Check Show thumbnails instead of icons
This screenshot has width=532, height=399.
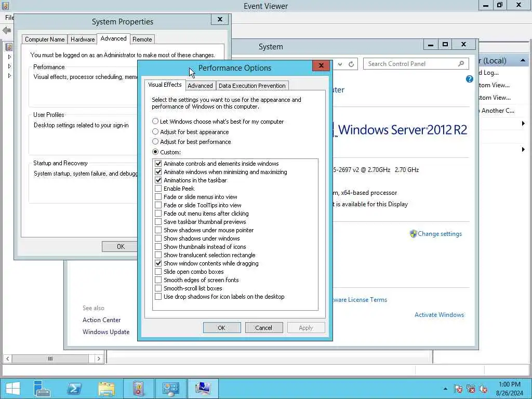coord(158,247)
